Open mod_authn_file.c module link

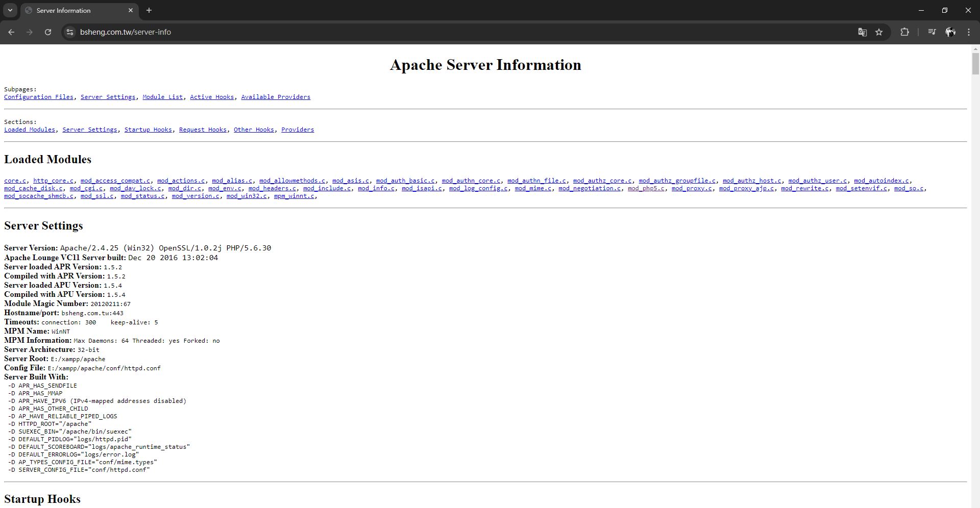[x=537, y=181]
